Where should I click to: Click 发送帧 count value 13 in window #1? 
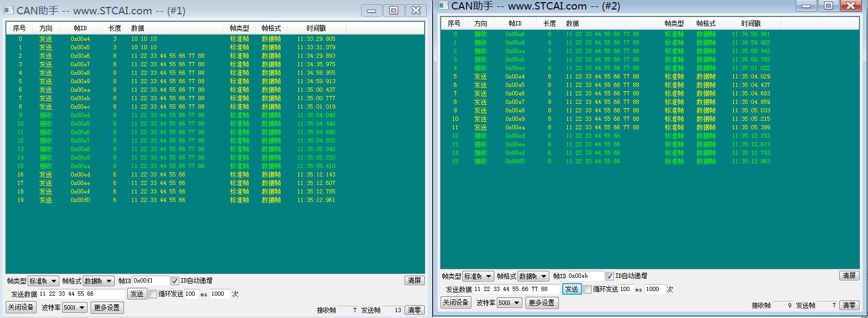point(392,310)
